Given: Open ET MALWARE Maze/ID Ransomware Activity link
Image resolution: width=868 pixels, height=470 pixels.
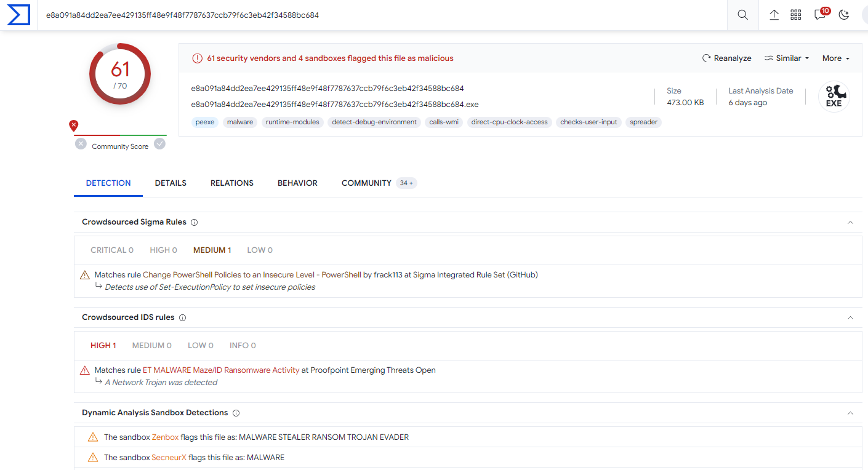Looking at the screenshot, I should [x=221, y=370].
